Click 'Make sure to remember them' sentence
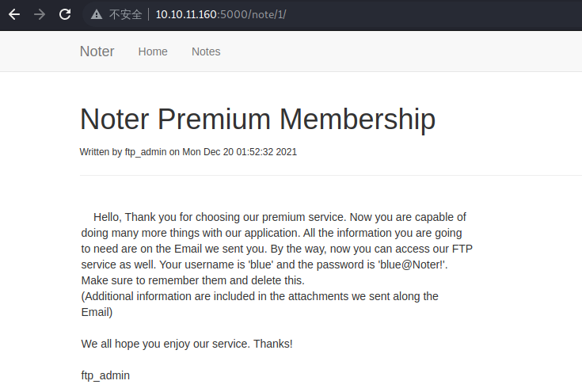Image resolution: width=582 pixels, height=392 pixels. [192, 280]
